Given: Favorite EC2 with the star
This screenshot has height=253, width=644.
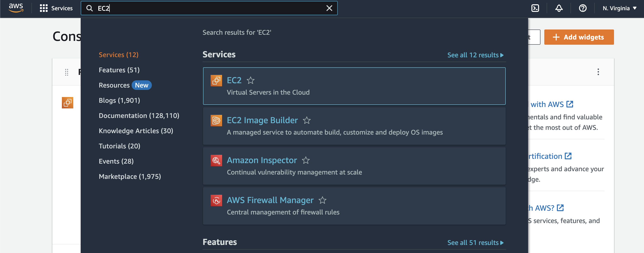Looking at the screenshot, I should pyautogui.click(x=250, y=80).
